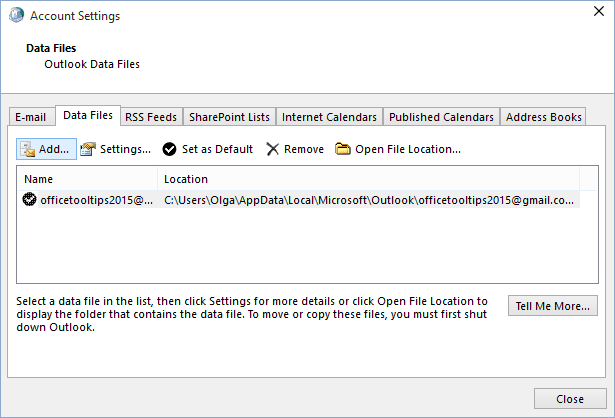Click the Remove X icon
615x418 pixels.
click(272, 149)
